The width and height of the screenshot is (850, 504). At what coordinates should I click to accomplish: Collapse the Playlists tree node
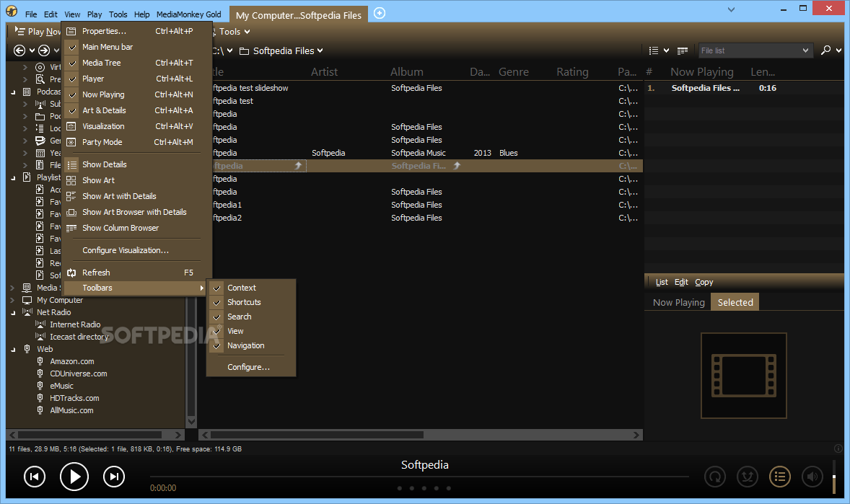pyautogui.click(x=13, y=178)
